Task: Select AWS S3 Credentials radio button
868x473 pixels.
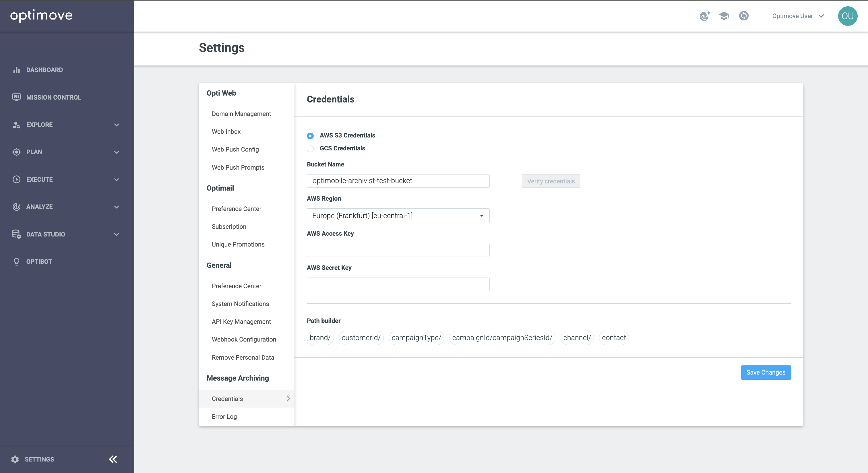Action: pyautogui.click(x=310, y=136)
